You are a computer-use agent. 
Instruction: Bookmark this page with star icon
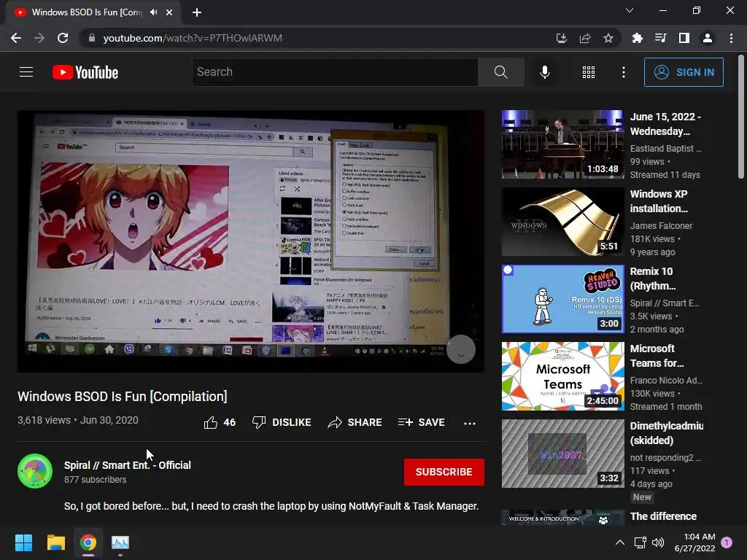pos(608,38)
